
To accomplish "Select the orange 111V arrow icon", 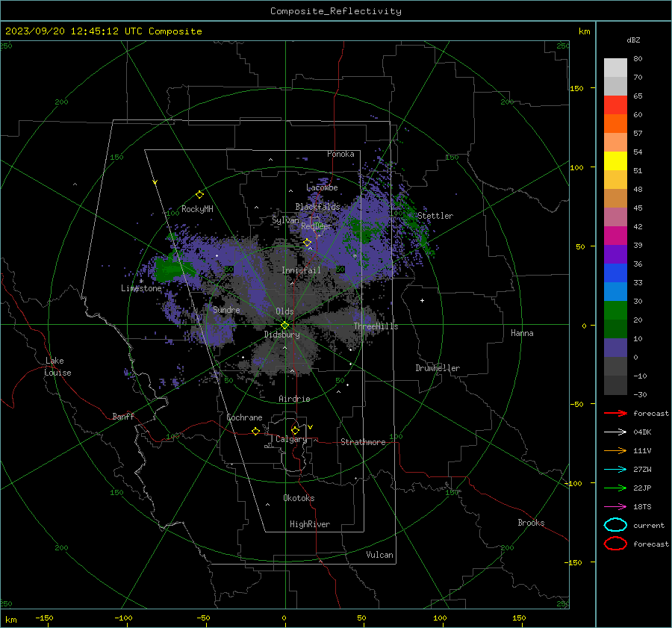I will 615,450.
